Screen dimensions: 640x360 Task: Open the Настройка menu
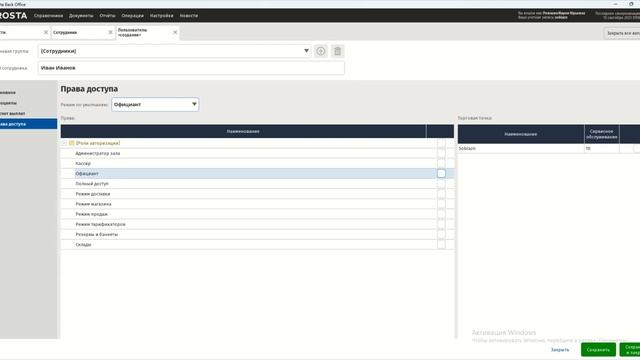(162, 16)
